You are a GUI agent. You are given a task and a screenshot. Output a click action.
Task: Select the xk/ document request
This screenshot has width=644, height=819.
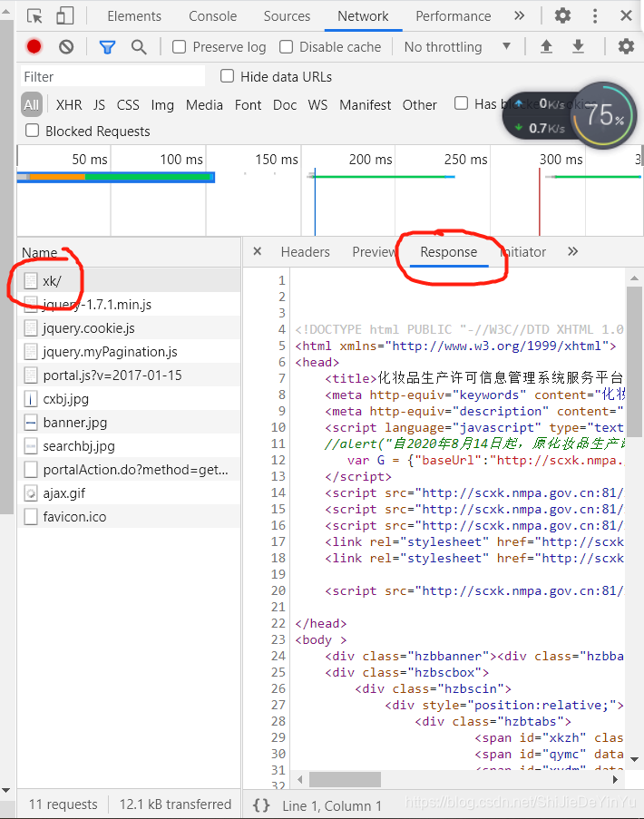(129, 280)
